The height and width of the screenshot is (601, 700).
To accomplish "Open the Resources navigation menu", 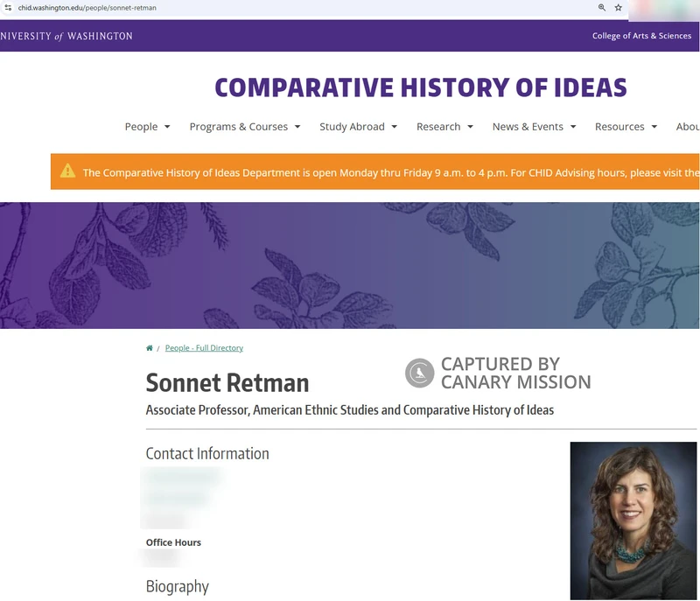I will coord(626,127).
